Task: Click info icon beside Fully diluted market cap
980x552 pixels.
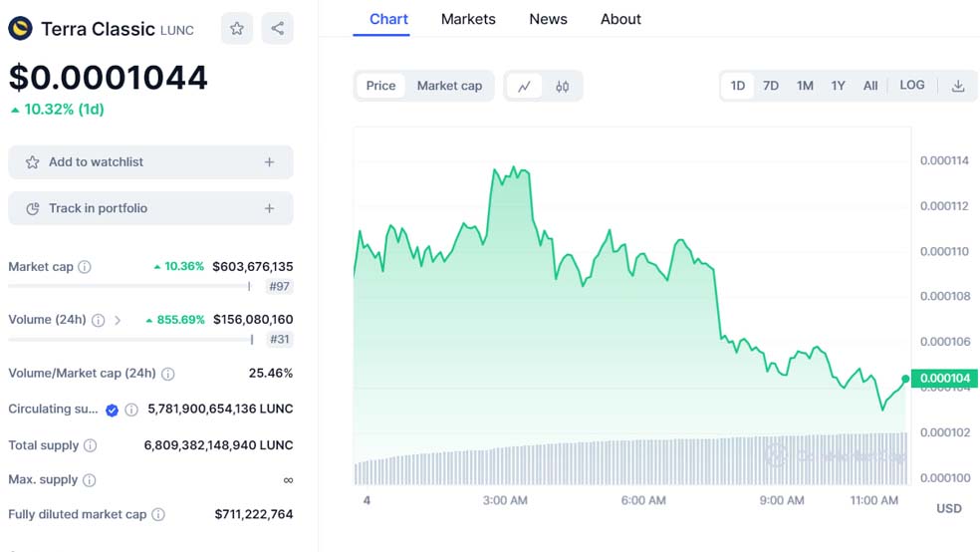Action: pos(157,515)
